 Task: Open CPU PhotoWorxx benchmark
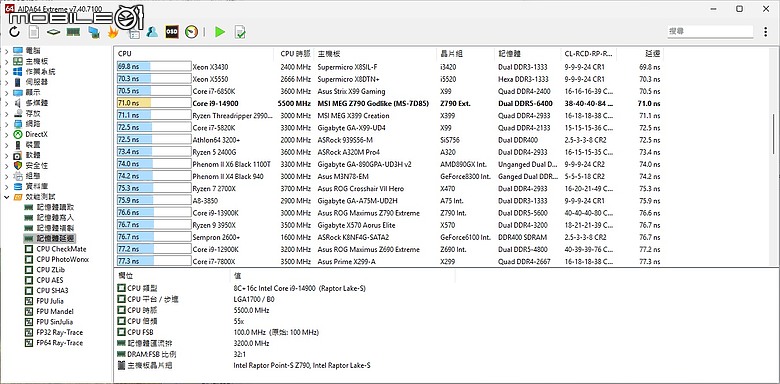point(63,259)
